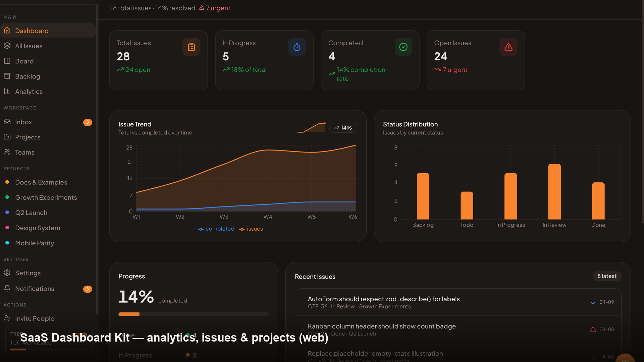The image size is (644, 362).
Task: Click the Inbox tray icon
Action: 7,122
